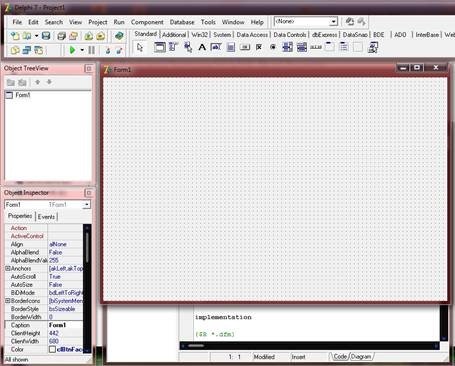The height and width of the screenshot is (366, 455).
Task: Click the Pause program button
Action: point(91,50)
